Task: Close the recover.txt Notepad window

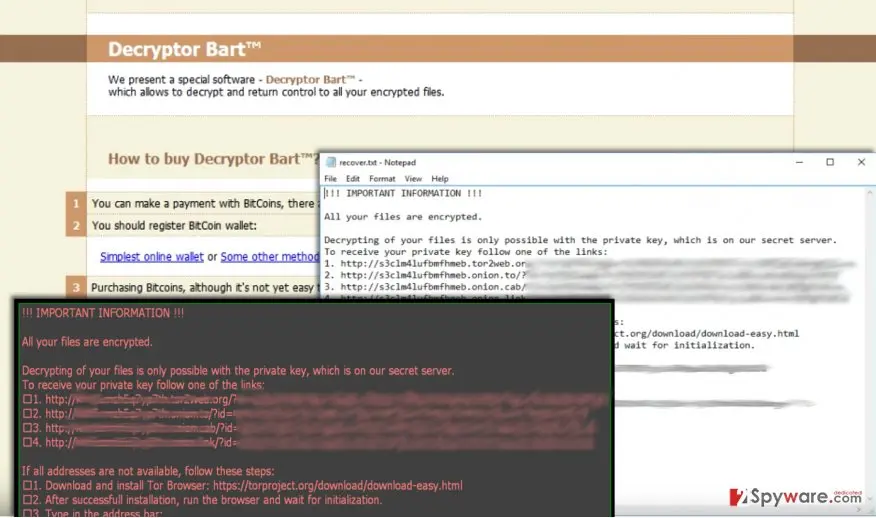Action: [861, 162]
